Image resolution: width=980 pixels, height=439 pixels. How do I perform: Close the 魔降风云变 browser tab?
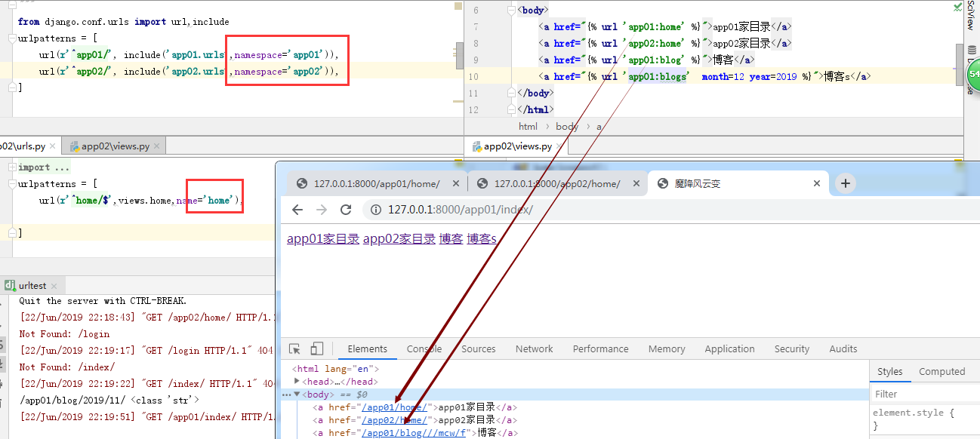[816, 183]
